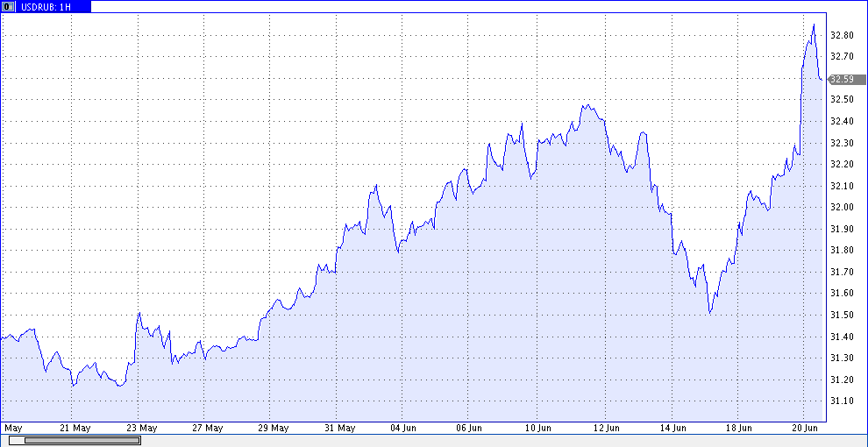Click the 23 May date label
Image resolution: width=868 pixels, height=447 pixels.
point(141,429)
